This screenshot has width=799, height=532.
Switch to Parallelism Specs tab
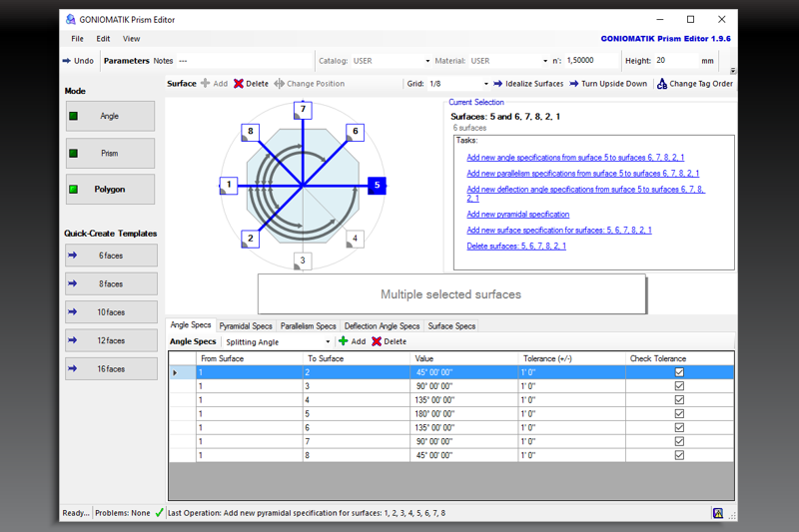click(x=309, y=325)
